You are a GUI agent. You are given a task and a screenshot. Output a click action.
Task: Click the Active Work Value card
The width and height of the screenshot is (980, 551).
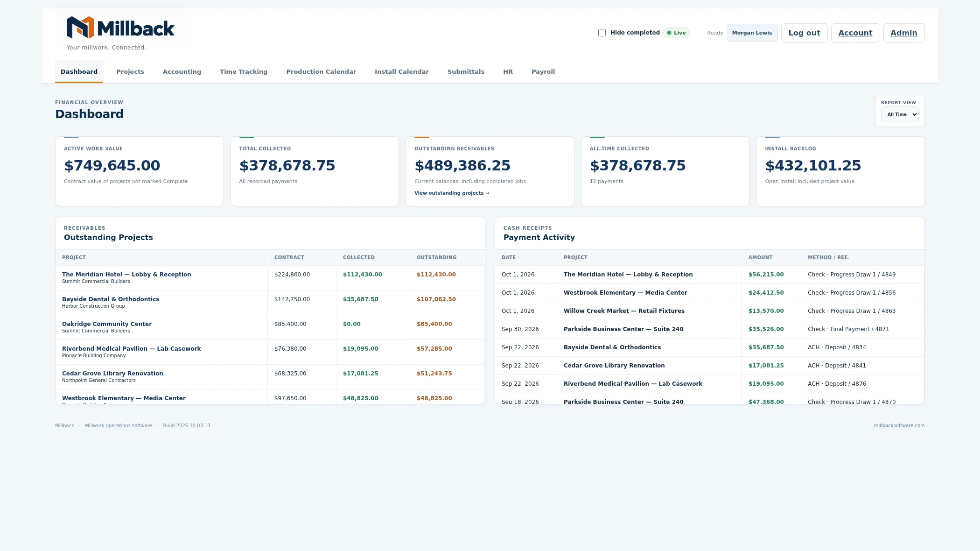139,171
